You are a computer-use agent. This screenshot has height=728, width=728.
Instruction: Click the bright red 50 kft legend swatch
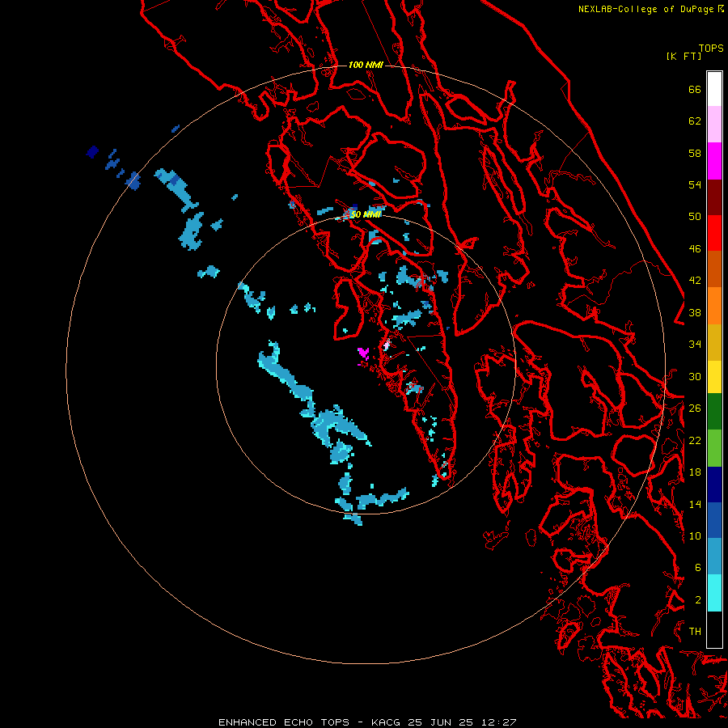(714, 233)
